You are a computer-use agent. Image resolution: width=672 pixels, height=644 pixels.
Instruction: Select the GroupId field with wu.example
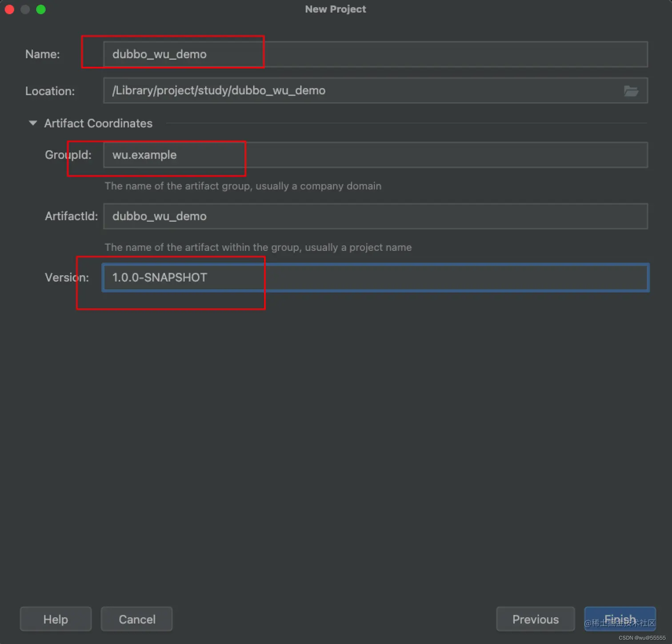pyautogui.click(x=375, y=155)
